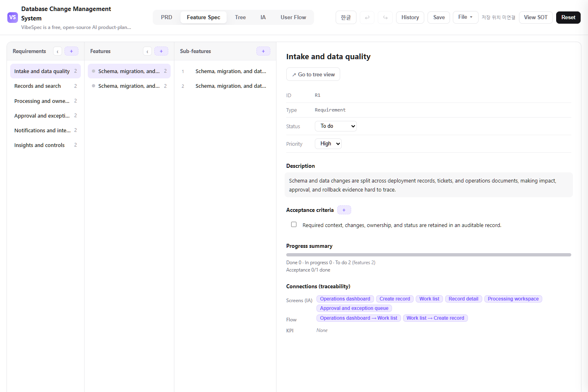Click Go to tree view button
Image resolution: width=588 pixels, height=392 pixels.
(x=313, y=74)
